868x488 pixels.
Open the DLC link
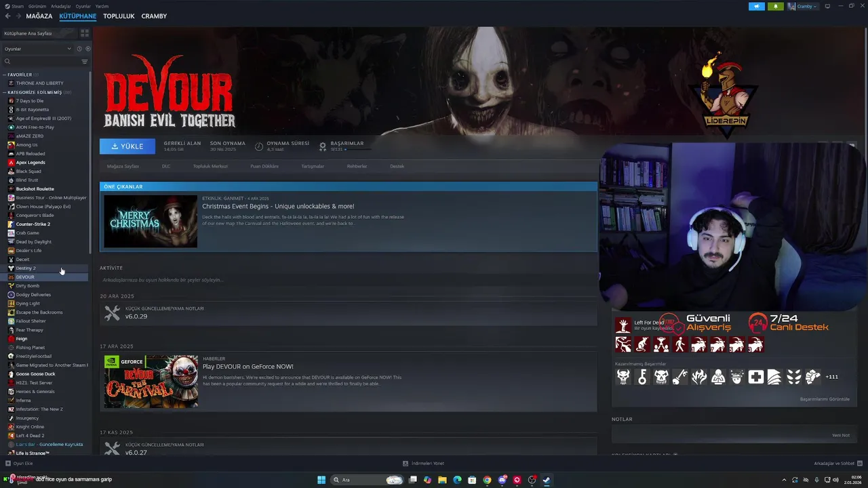click(166, 166)
